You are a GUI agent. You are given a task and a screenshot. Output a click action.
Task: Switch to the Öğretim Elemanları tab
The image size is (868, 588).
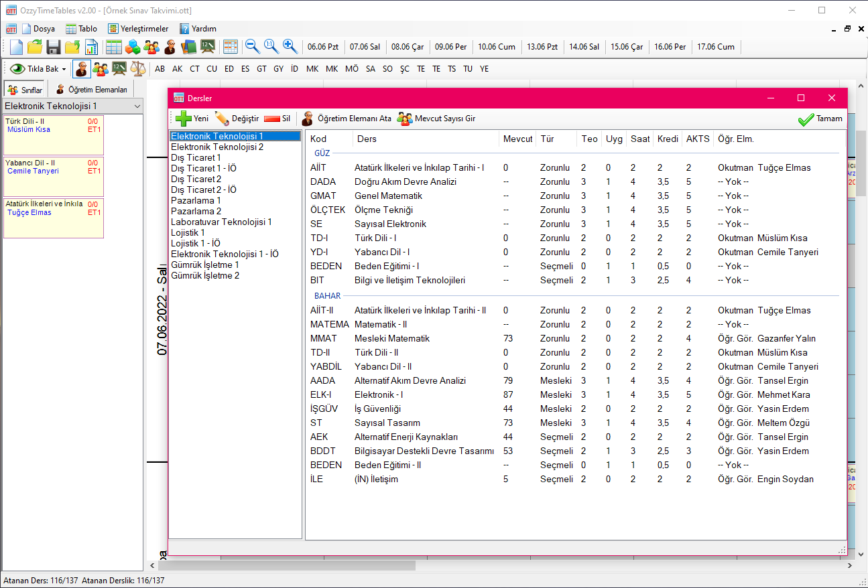click(92, 88)
